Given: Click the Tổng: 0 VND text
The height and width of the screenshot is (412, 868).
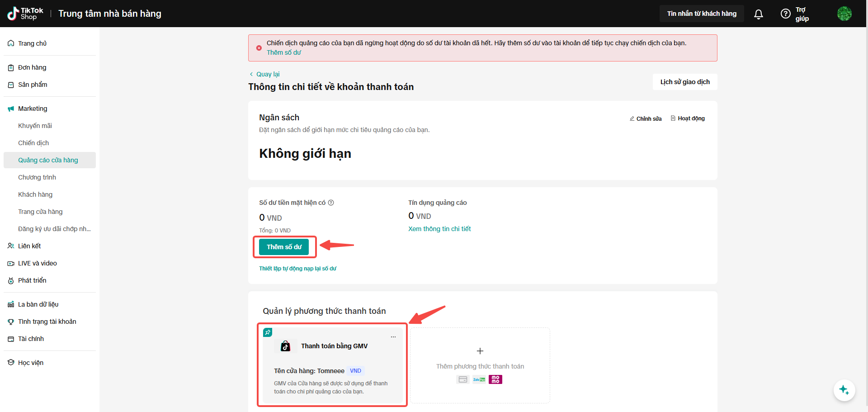Looking at the screenshot, I should coord(275,231).
